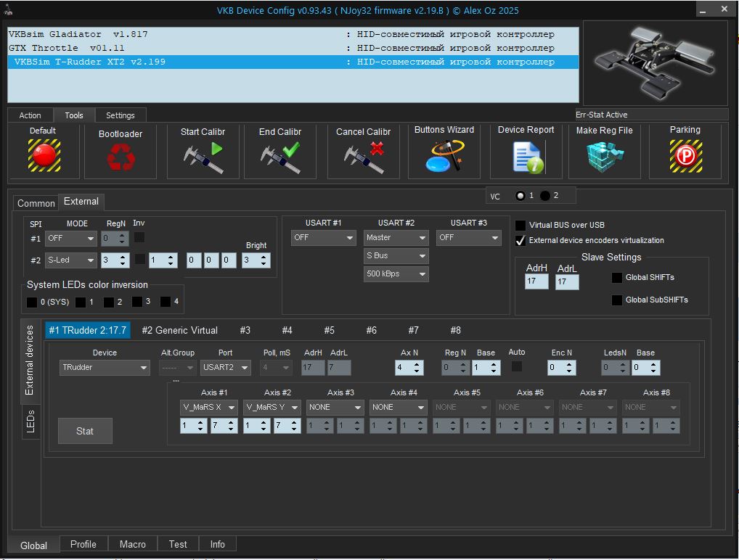Screen dimensions: 739x560
Task: Select VC radio option 2
Action: (545, 195)
